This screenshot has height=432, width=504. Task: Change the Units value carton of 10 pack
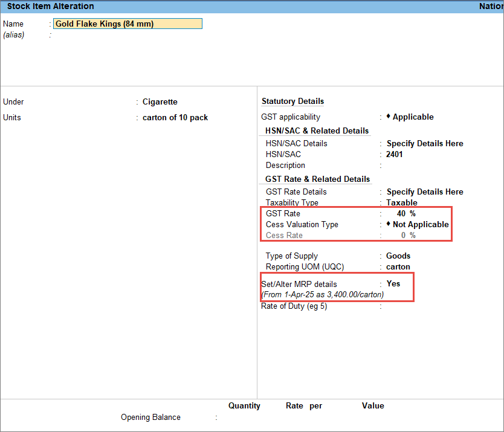coord(175,118)
